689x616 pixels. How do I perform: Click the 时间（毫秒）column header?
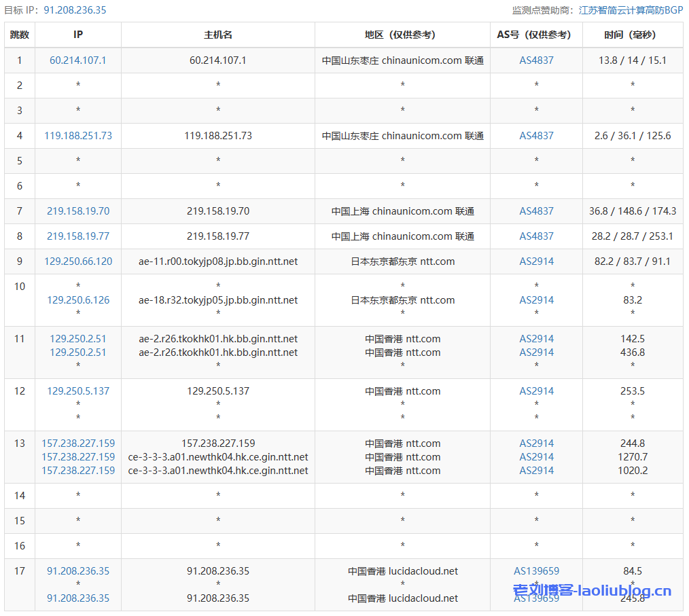pos(632,35)
